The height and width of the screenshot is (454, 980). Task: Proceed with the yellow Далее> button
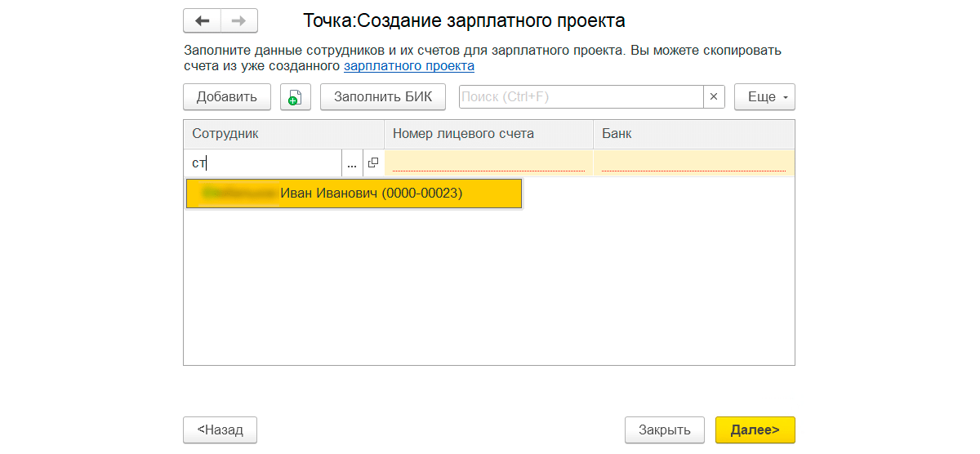(755, 430)
